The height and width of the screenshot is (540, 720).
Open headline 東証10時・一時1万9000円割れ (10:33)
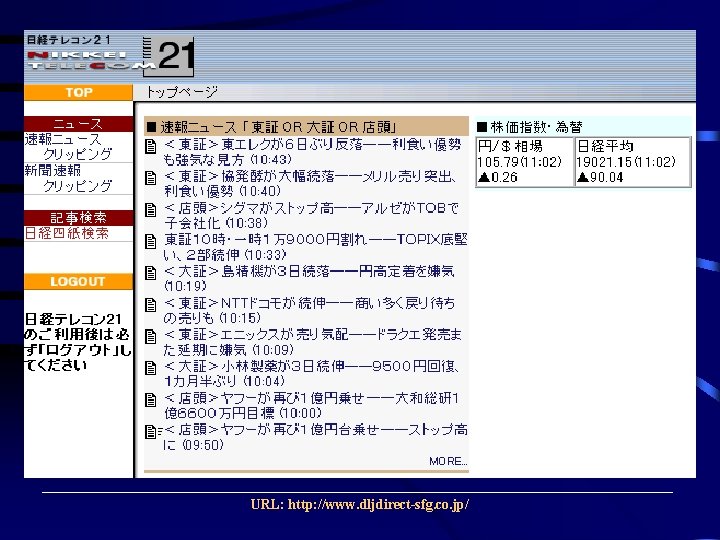pos(315,247)
